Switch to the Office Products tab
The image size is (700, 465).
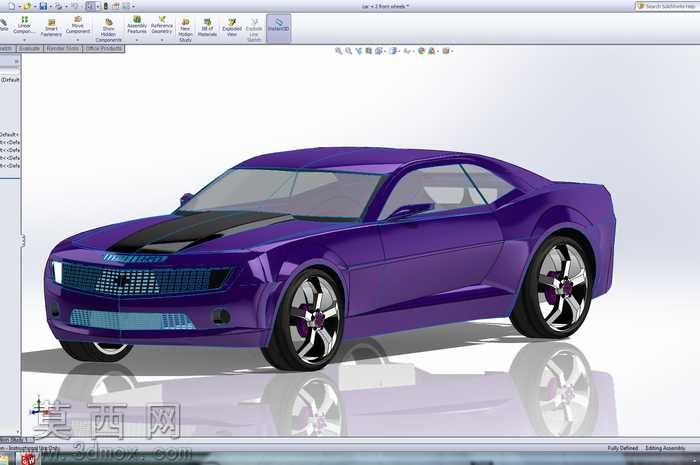click(104, 48)
